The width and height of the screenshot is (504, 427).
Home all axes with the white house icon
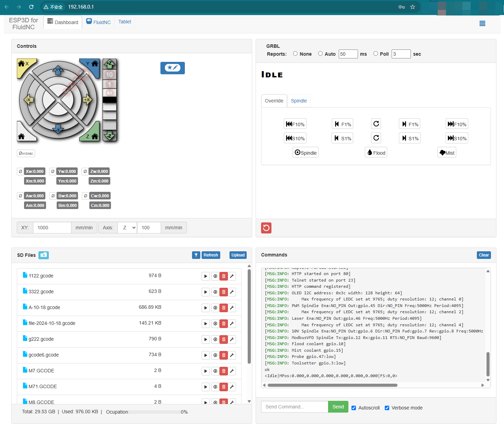[x=23, y=134]
